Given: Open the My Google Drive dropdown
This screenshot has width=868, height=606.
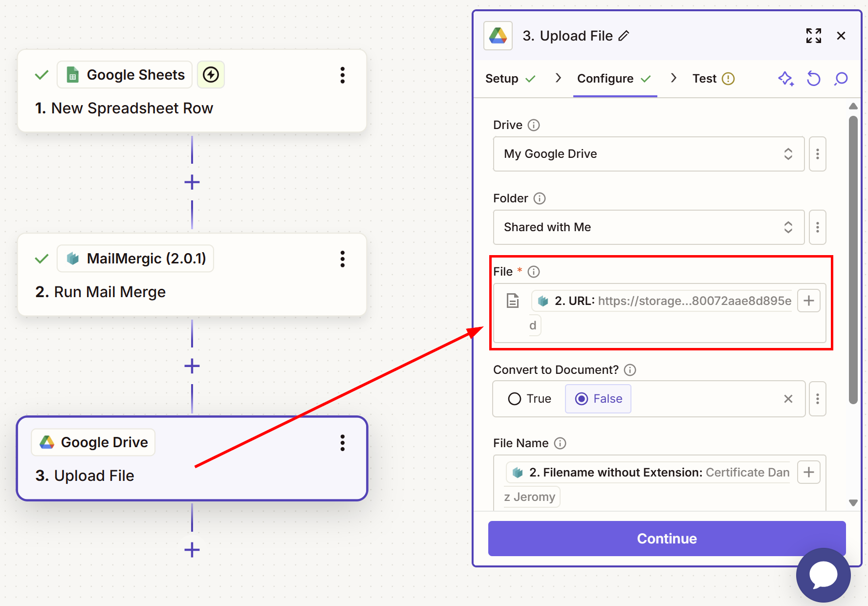Looking at the screenshot, I should click(649, 154).
